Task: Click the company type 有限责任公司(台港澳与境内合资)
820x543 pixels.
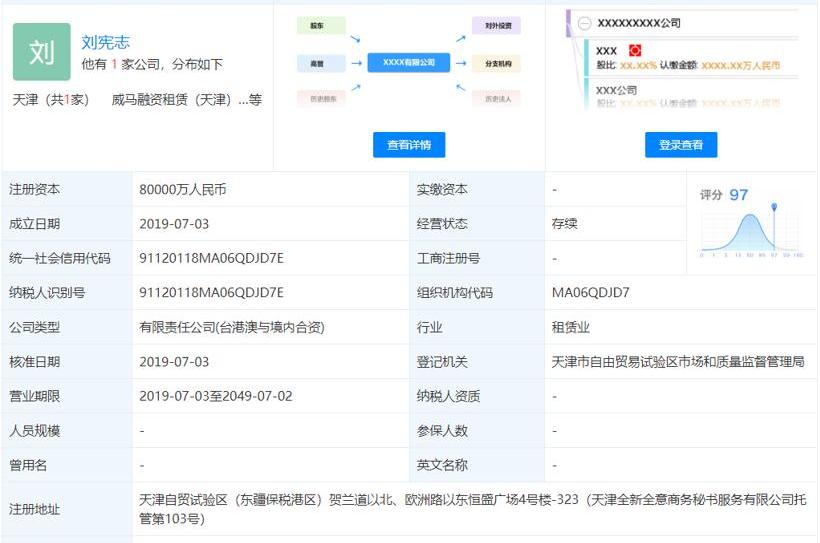Action: 232,327
